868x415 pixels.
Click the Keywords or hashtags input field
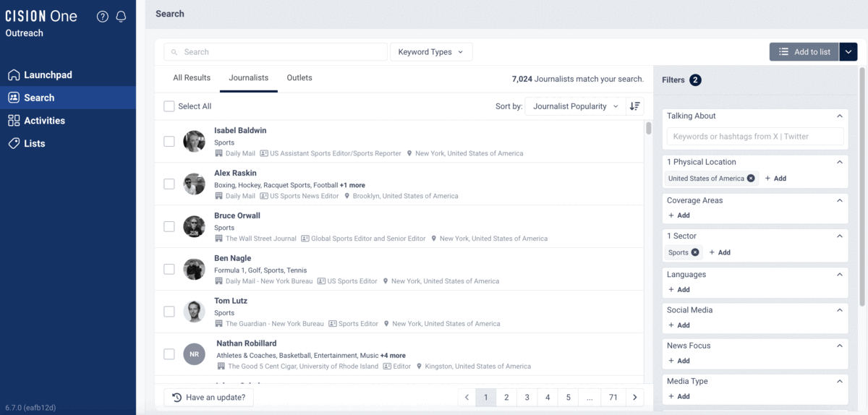(755, 136)
